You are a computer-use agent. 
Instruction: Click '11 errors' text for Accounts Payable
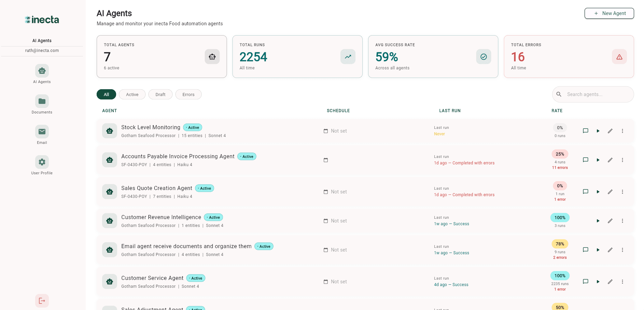[560, 168]
